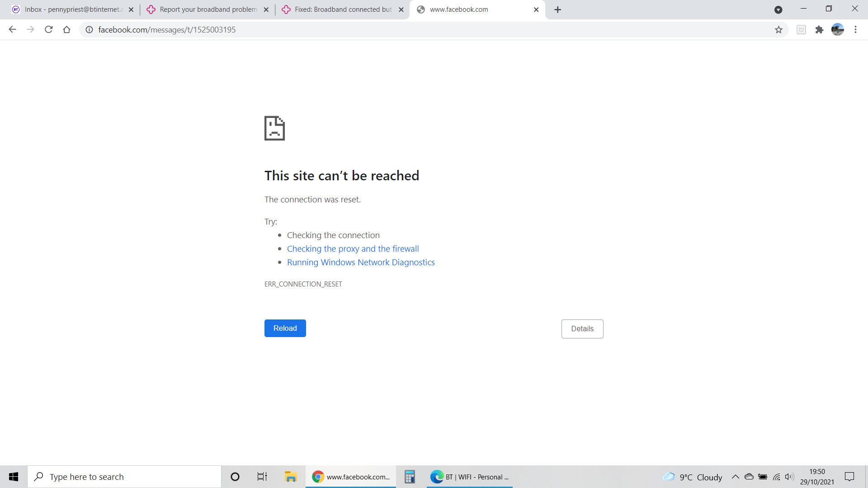This screenshot has width=868, height=488.
Task: Open the Running Windows Network Diagnostics link
Action: tap(361, 263)
